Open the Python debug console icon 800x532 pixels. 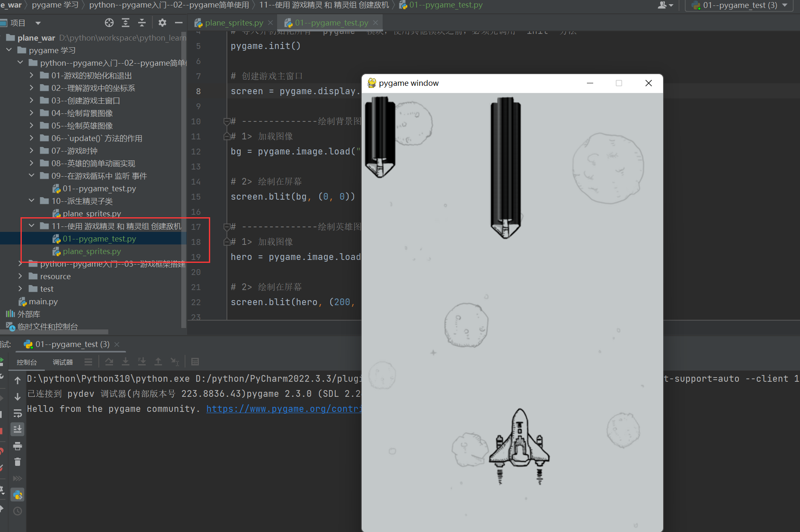pos(18,495)
